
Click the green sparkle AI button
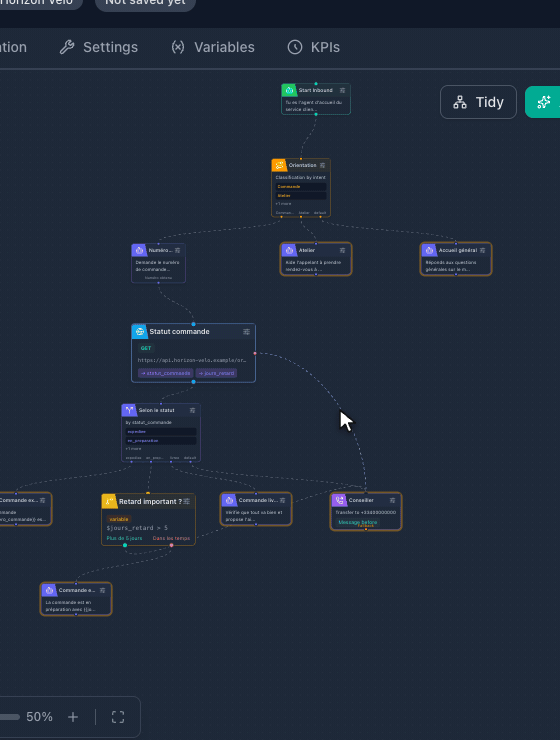click(543, 102)
